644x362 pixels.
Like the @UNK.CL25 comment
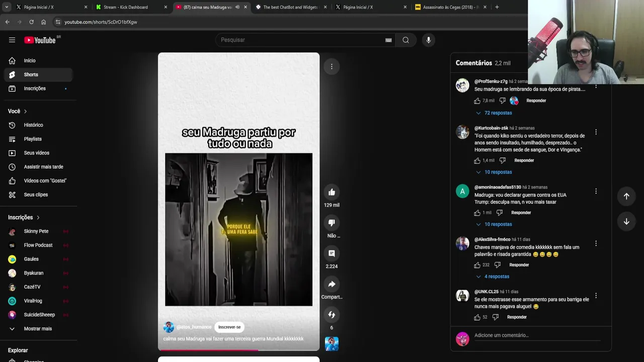477,317
